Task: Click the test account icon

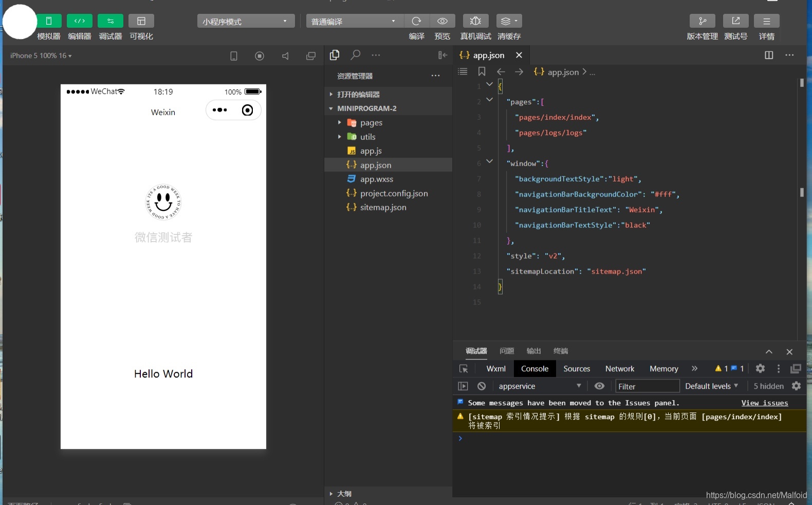Action: click(x=736, y=21)
